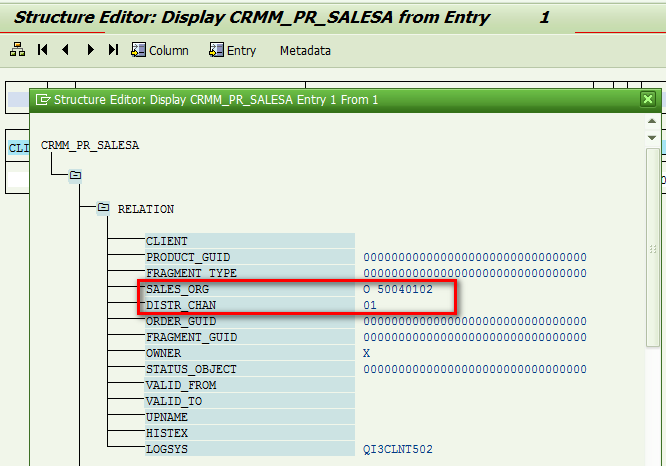Select the RELATION tree label
Image resolution: width=666 pixels, height=466 pixels.
point(146,209)
